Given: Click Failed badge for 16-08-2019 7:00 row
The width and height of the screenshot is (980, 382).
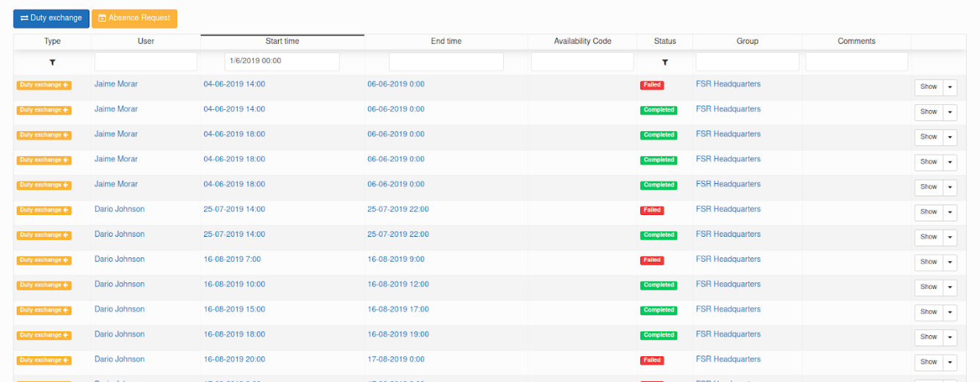Looking at the screenshot, I should pos(651,260).
